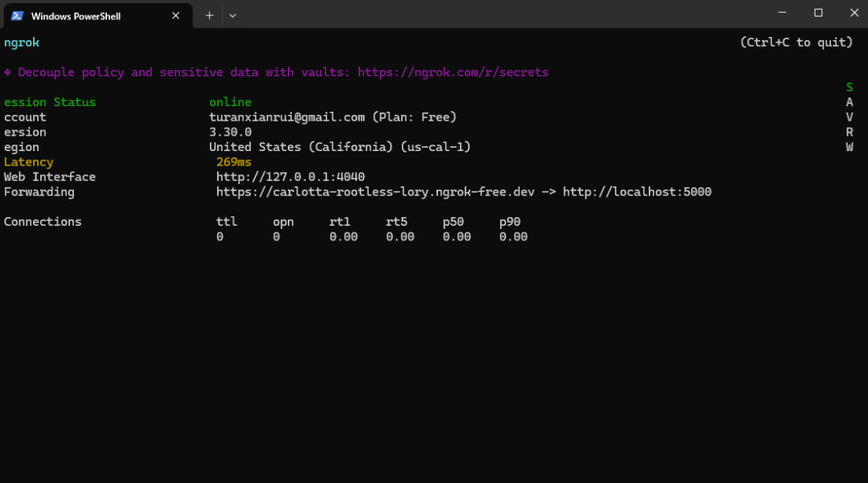868x483 pixels.
Task: Click the ttl connections column header
Action: coord(227,222)
